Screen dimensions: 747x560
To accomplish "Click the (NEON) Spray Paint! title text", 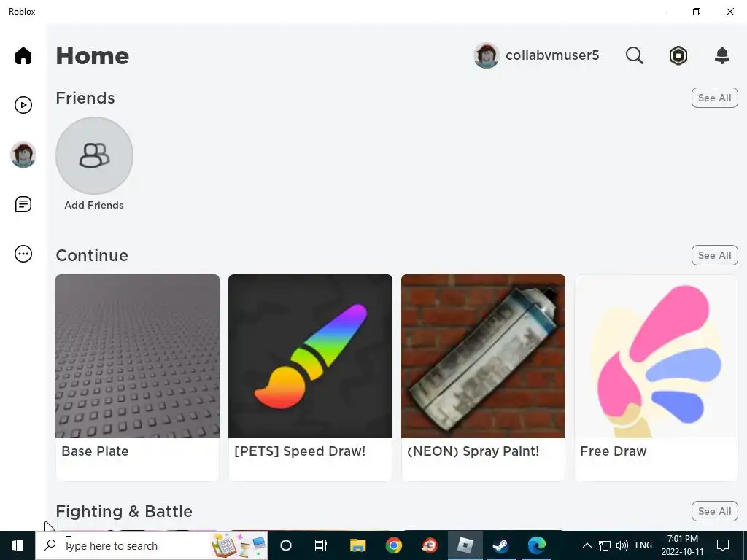I will point(473,451).
